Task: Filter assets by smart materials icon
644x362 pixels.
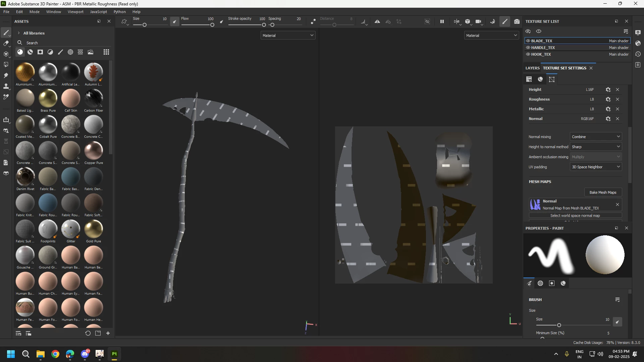Action: 30,52
